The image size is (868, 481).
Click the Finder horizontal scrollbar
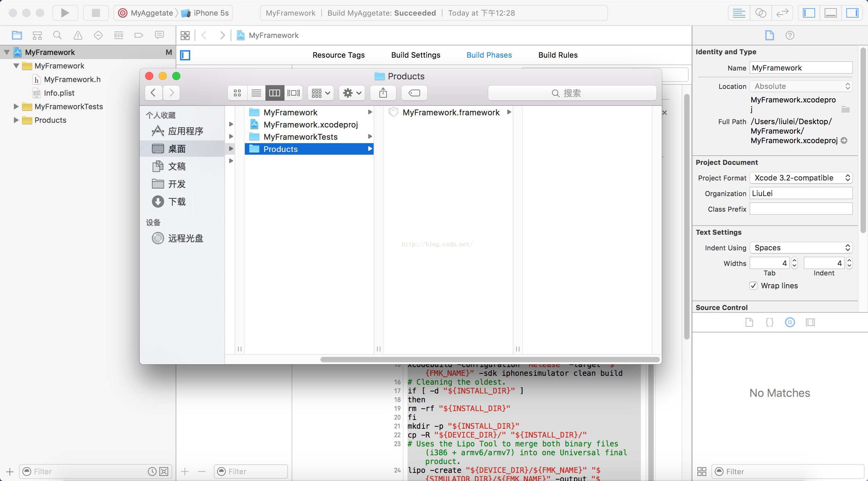(x=490, y=359)
